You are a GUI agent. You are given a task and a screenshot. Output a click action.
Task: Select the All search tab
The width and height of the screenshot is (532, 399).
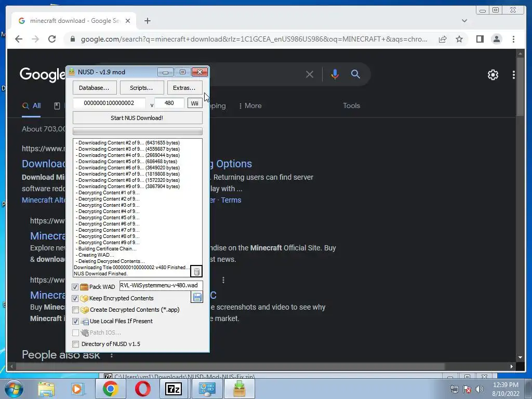click(x=31, y=105)
